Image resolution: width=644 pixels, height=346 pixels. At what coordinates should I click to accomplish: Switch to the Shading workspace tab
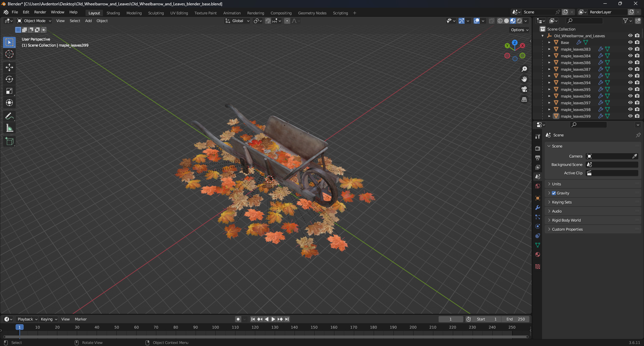click(x=113, y=13)
